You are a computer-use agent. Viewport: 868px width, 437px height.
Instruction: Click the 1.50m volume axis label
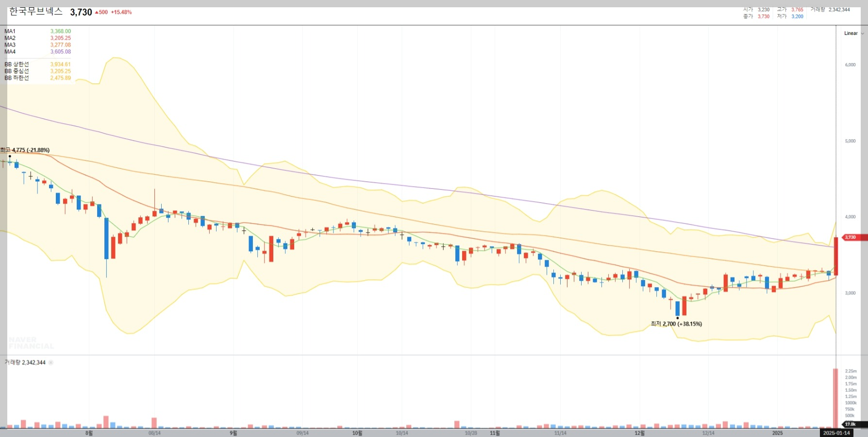tap(851, 390)
